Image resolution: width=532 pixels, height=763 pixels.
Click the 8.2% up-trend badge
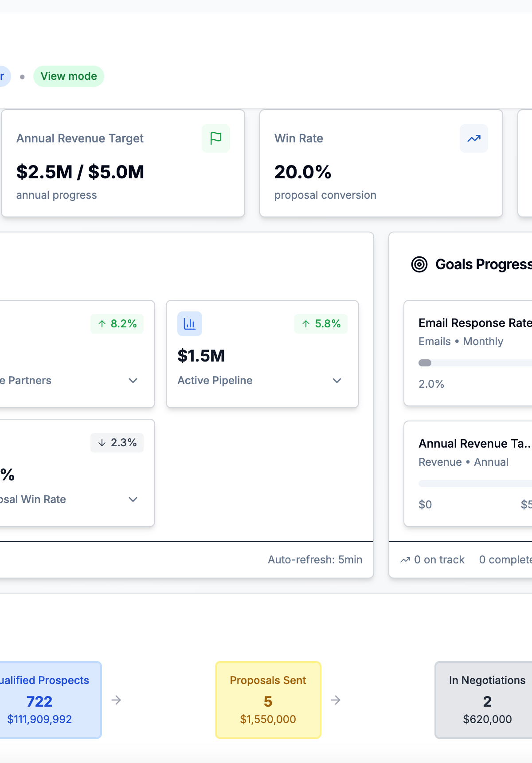(117, 324)
